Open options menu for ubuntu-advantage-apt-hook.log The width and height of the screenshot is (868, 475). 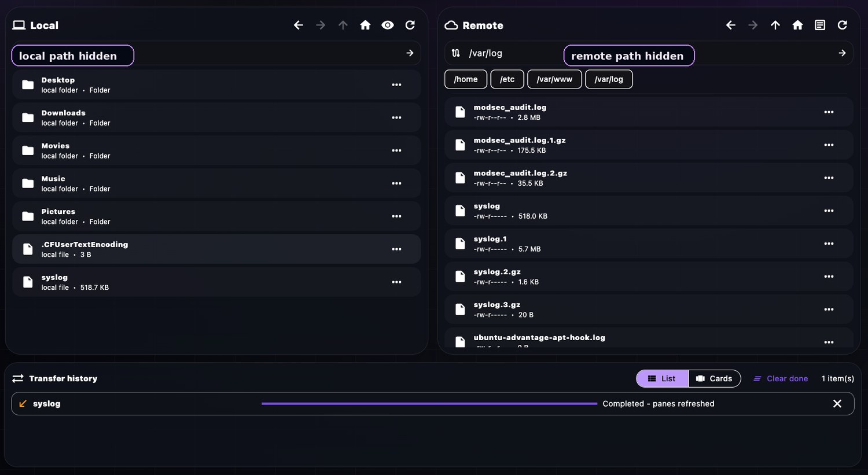(829, 343)
